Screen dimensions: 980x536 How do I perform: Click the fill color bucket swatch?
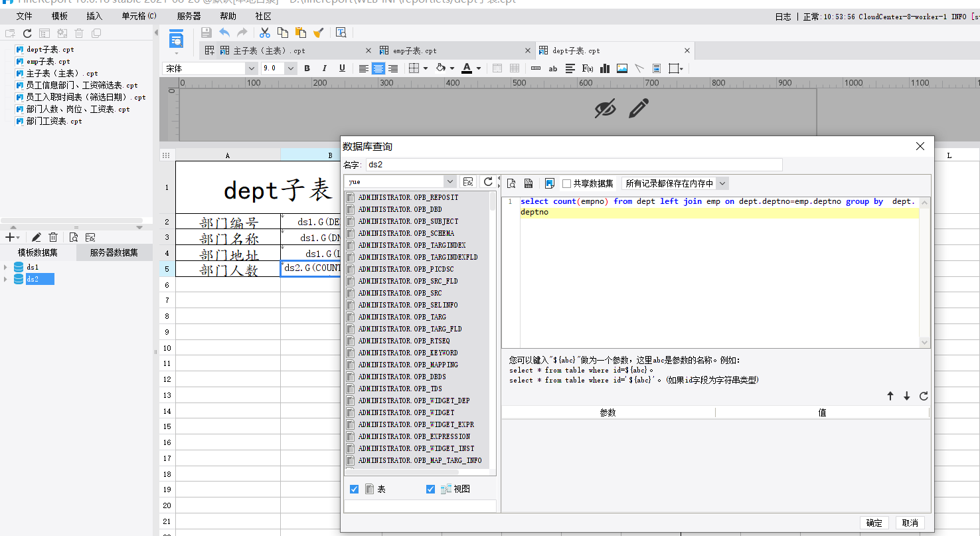pyautogui.click(x=440, y=68)
